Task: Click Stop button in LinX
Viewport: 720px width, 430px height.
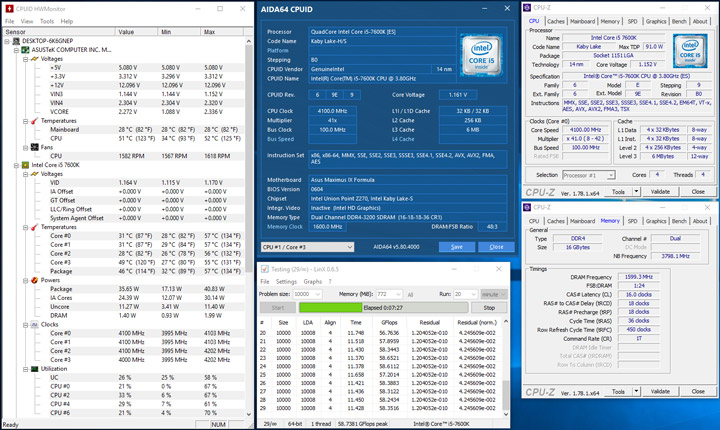Action: (x=489, y=308)
